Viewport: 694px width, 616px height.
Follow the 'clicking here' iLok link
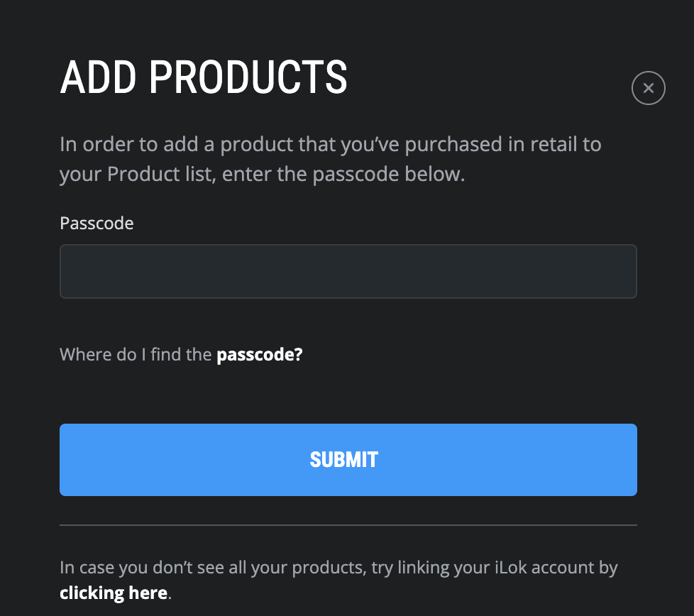[114, 593]
